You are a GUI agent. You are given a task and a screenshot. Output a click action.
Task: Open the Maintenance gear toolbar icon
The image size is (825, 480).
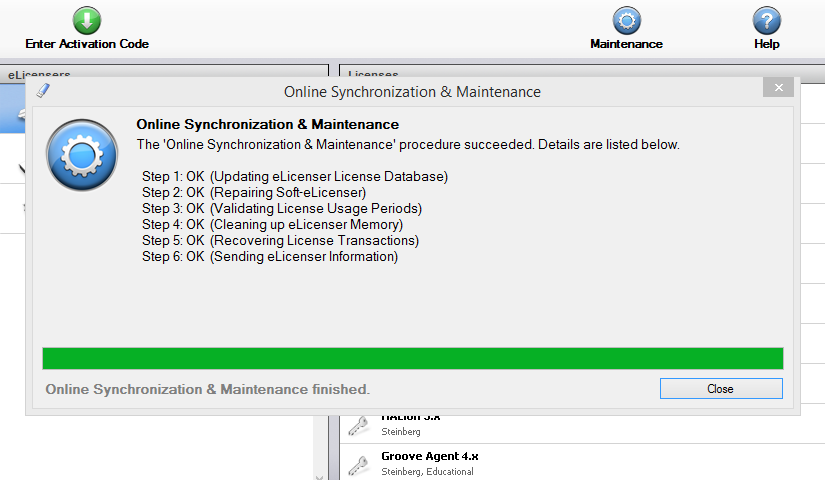(626, 20)
